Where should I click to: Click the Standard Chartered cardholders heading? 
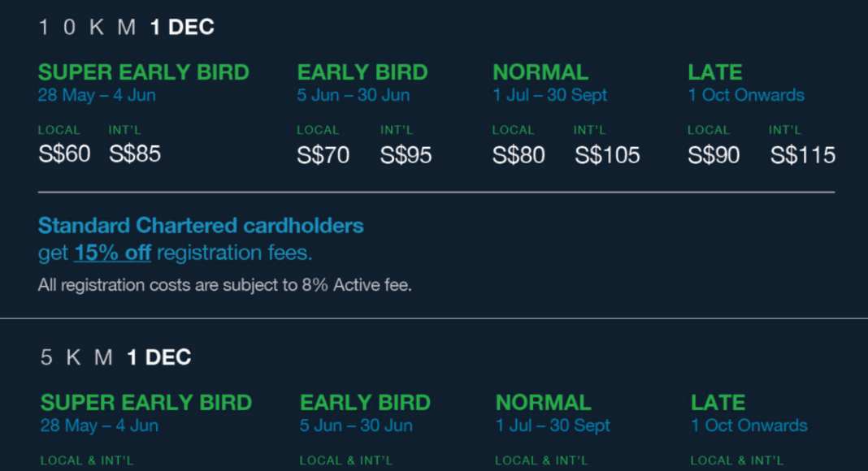pos(201,226)
